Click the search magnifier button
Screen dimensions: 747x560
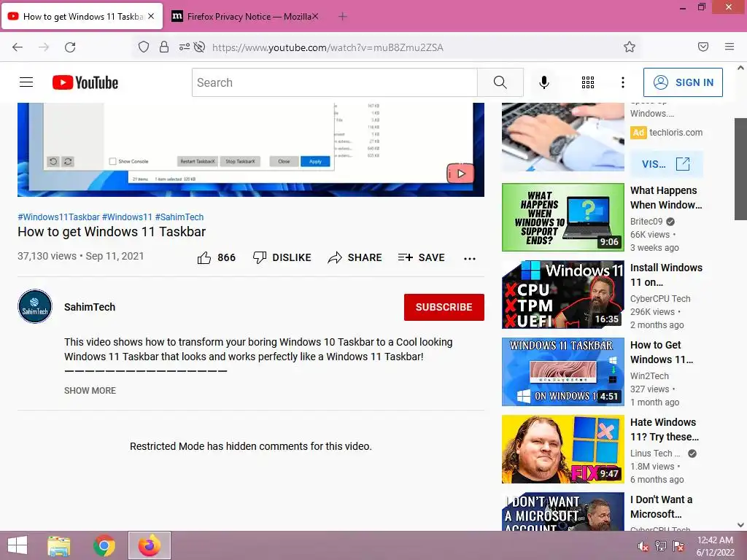click(500, 82)
